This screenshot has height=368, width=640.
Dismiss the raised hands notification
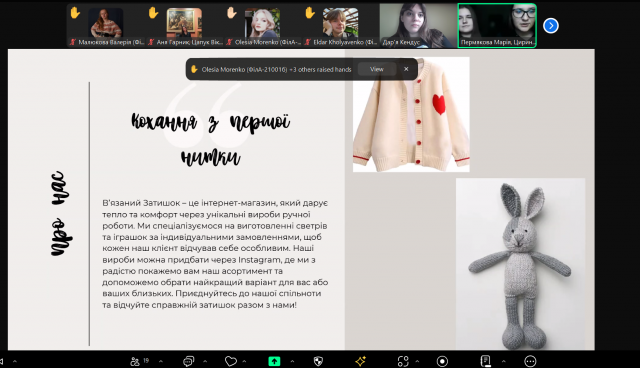tap(406, 69)
